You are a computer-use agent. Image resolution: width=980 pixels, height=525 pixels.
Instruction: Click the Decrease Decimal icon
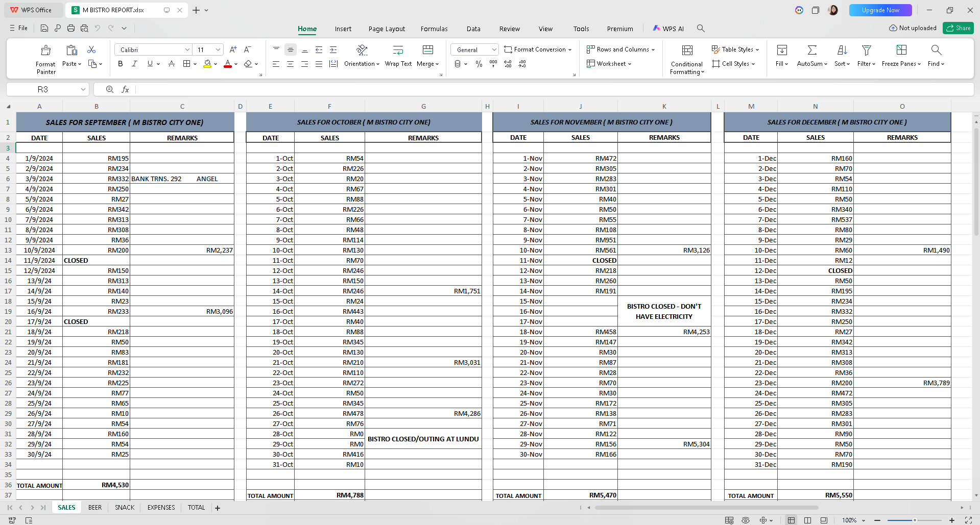(x=522, y=64)
